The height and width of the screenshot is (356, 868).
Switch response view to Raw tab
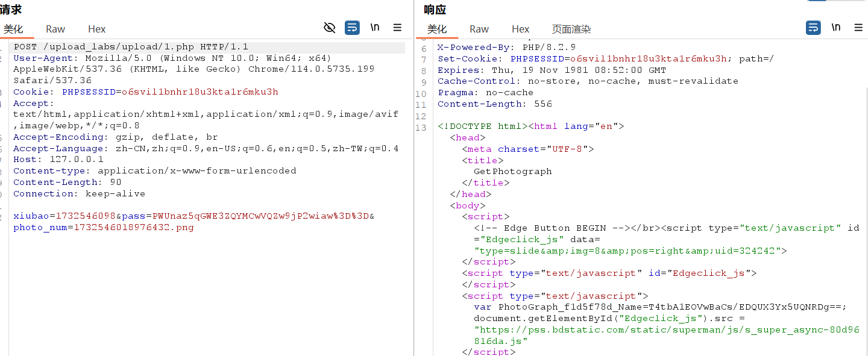479,29
